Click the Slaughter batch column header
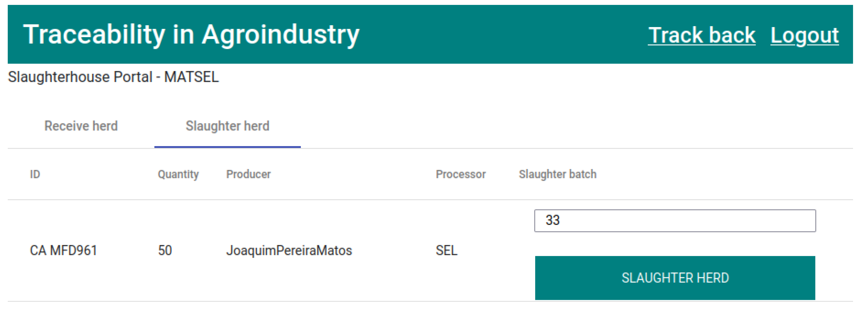This screenshot has height=313, width=868. click(557, 174)
